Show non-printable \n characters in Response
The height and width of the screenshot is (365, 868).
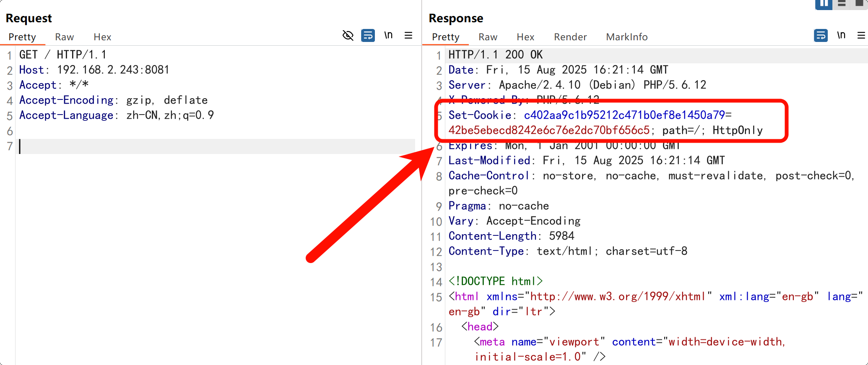(x=841, y=36)
